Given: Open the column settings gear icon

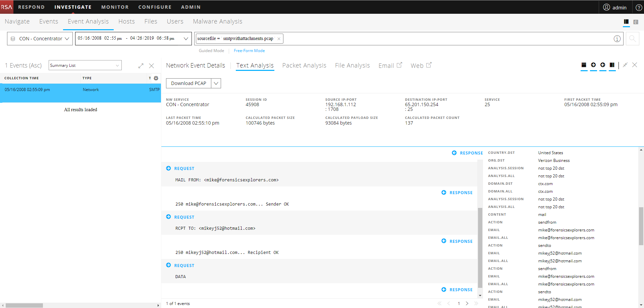Looking at the screenshot, I should [156, 78].
